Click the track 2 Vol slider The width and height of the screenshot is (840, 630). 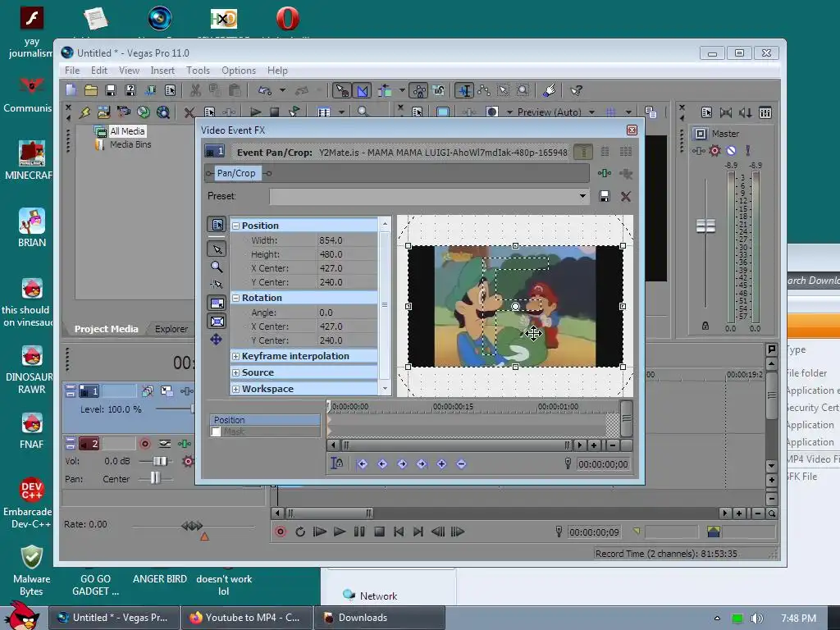(160, 461)
